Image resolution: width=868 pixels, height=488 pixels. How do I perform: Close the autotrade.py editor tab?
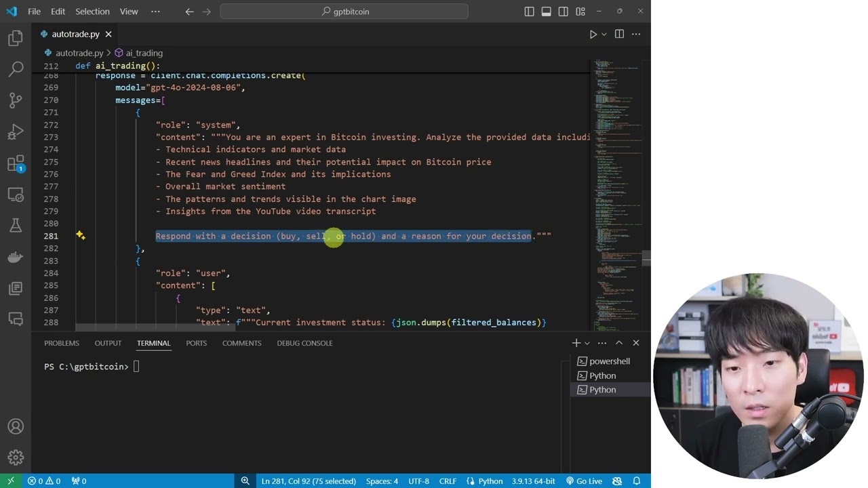[x=108, y=34]
